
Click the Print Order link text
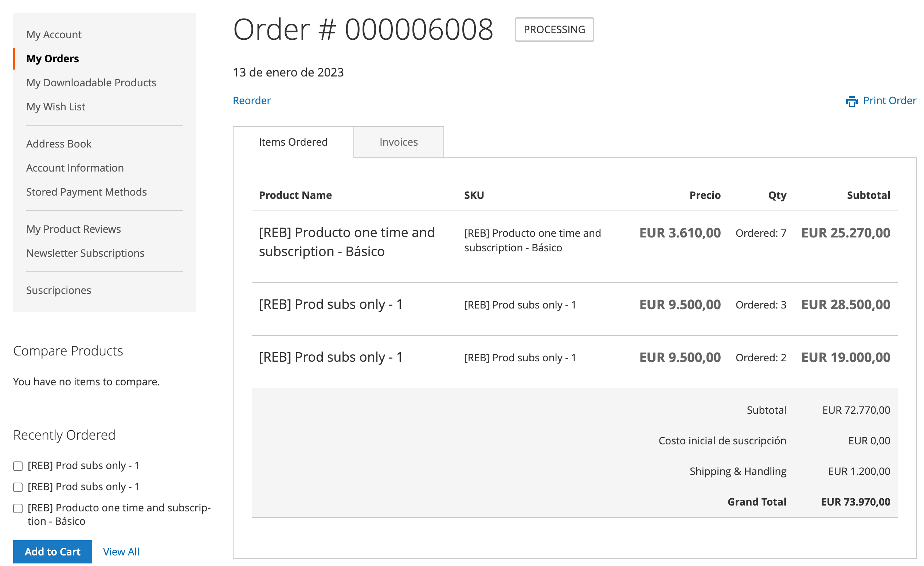[889, 101]
